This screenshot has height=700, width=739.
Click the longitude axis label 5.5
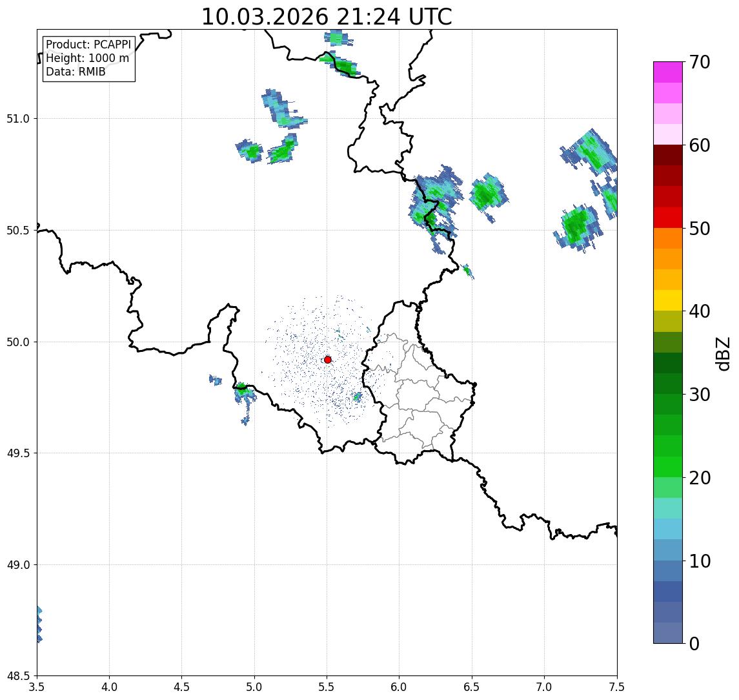pos(327,687)
